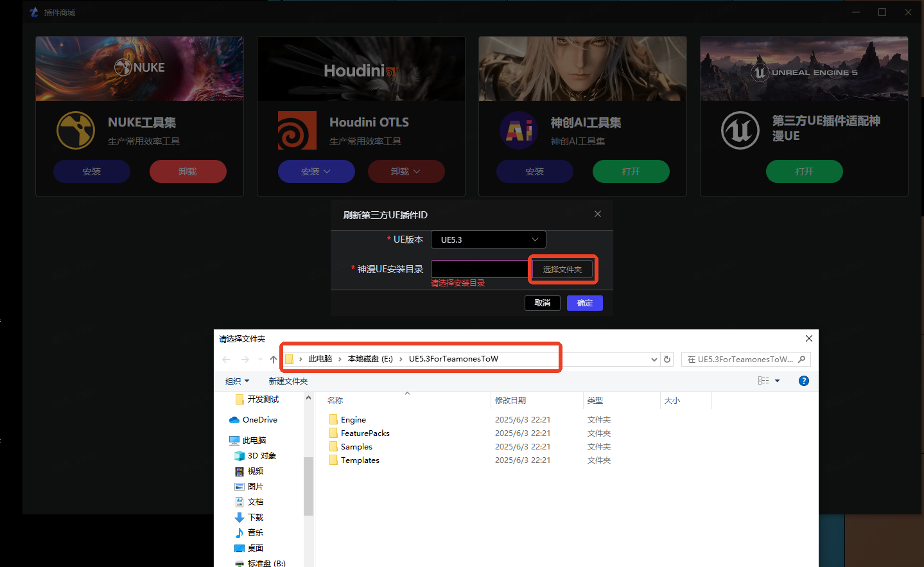The width and height of the screenshot is (924, 567).
Task: Click the change view layout icon
Action: (763, 381)
